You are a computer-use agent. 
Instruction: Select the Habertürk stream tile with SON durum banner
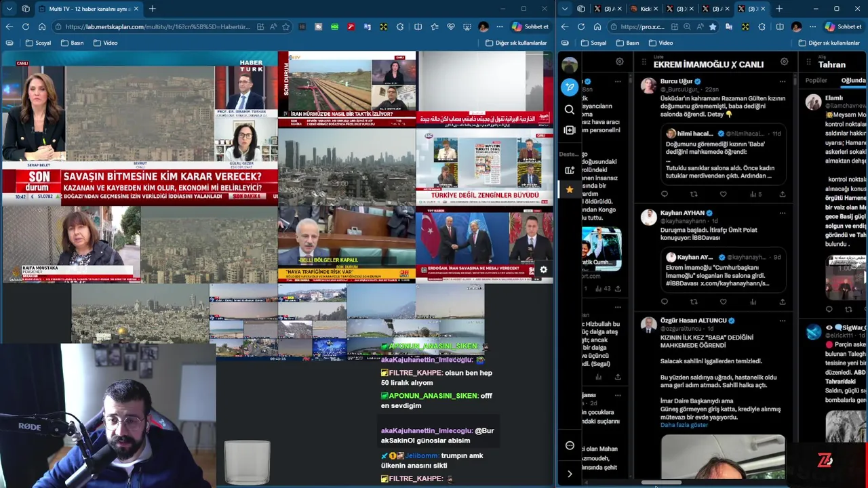pos(139,129)
